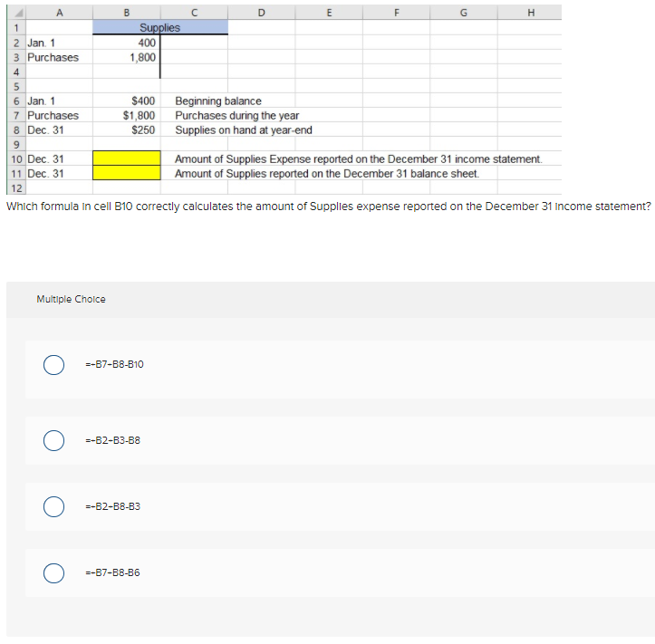The image size is (655, 644).
Task: Select row 5 header
Action: (x=16, y=86)
